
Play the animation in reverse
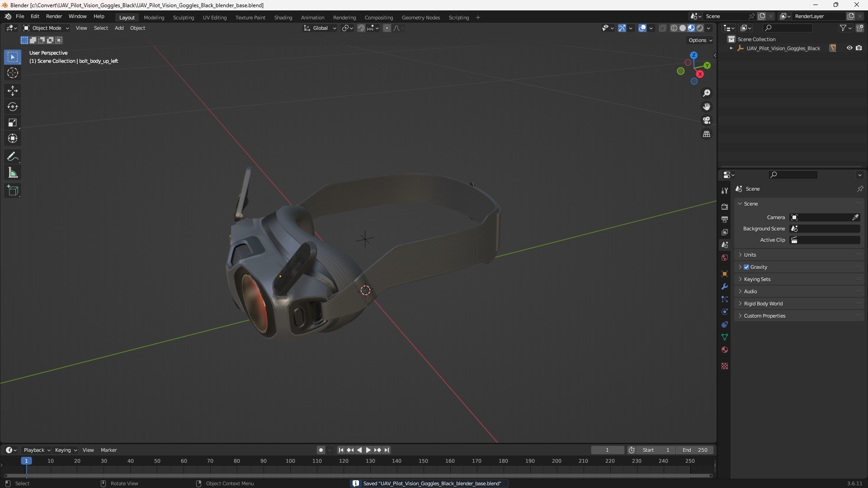(359, 450)
